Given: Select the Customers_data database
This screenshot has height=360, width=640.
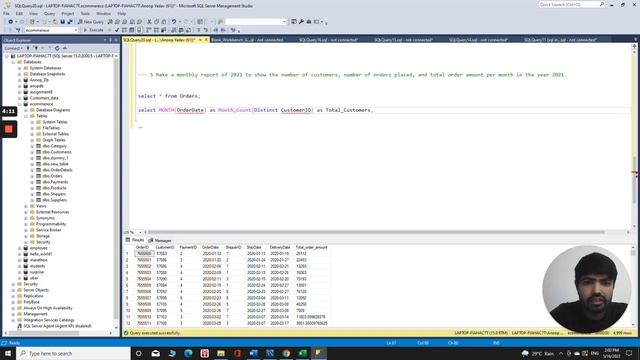Looking at the screenshot, I should (44, 98).
